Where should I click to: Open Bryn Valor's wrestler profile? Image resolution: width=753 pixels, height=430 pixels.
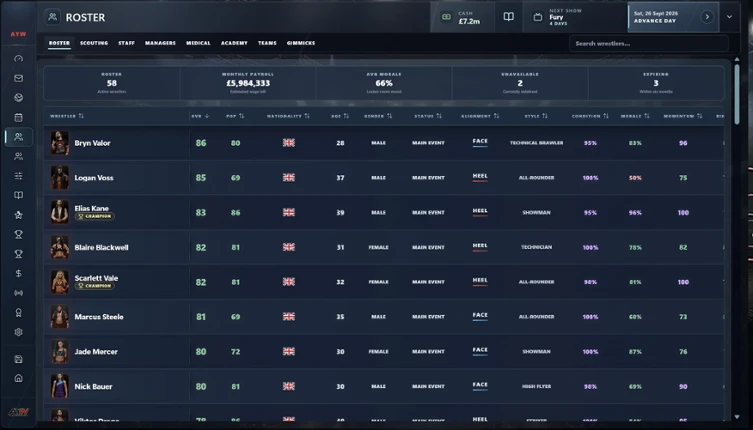pos(92,143)
